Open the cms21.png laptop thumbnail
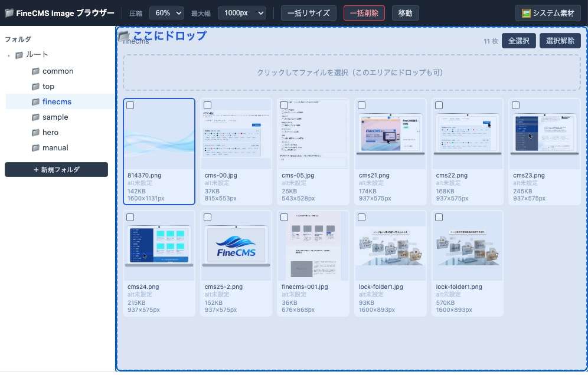This screenshot has width=588, height=375. point(390,134)
